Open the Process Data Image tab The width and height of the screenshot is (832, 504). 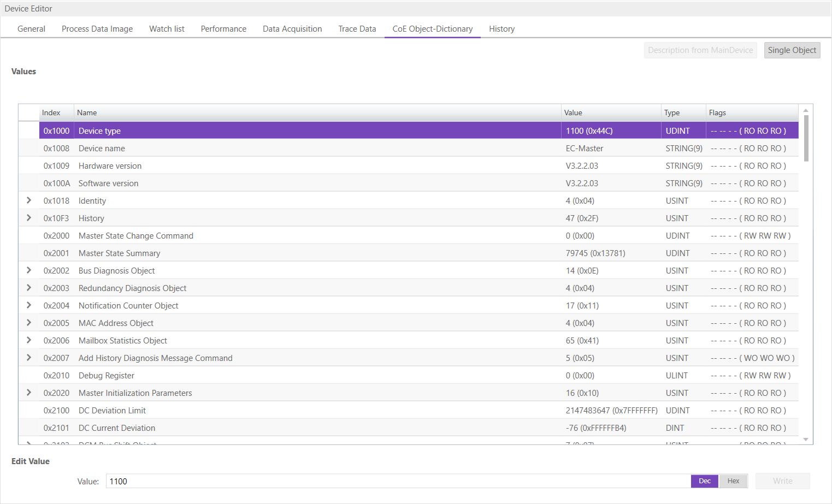click(x=97, y=29)
